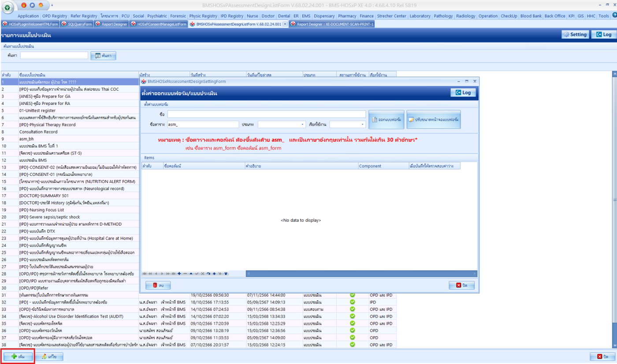Image resolution: width=617 pixels, height=364 pixels.
Task: Switch to the SQLQueryForm tab
Action: [x=77, y=24]
